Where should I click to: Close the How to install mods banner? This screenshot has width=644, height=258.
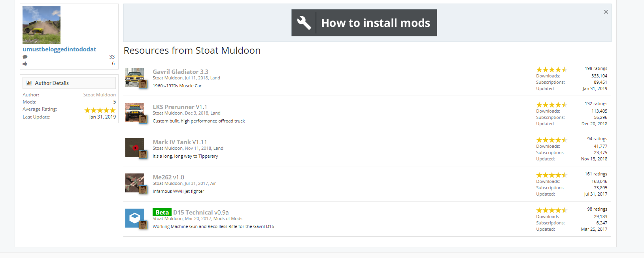(x=606, y=12)
